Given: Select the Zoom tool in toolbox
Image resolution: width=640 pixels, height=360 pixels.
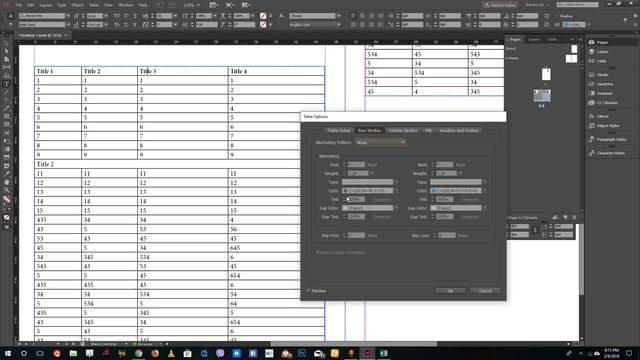Looking at the screenshot, I should (7, 191).
